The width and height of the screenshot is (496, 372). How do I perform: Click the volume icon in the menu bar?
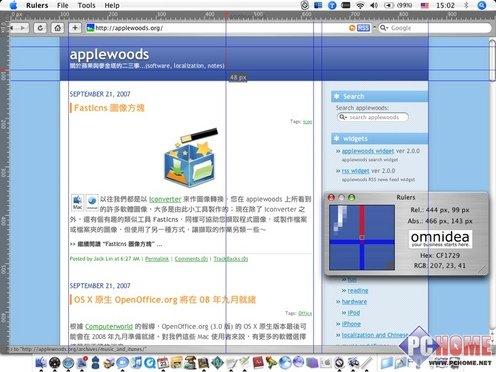tap(374, 5)
